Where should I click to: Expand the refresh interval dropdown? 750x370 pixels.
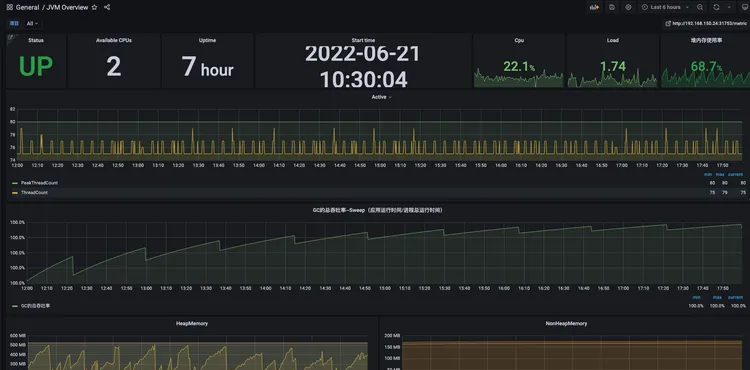click(x=729, y=7)
